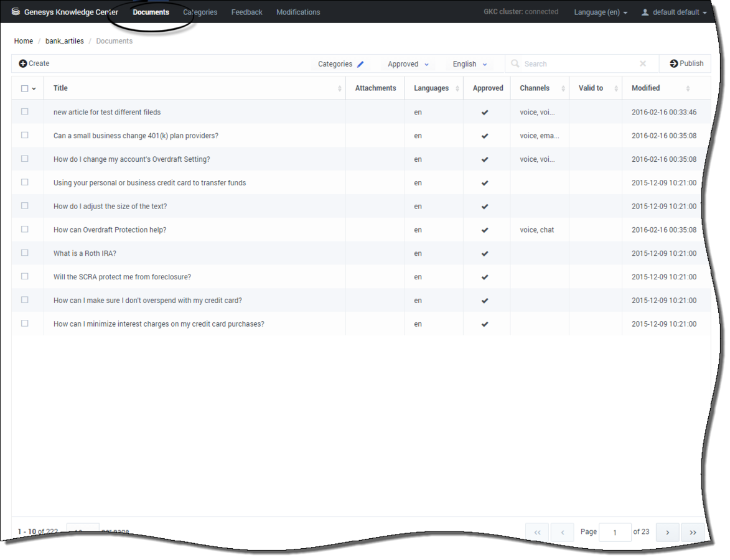Check the 'What is a Roth IRA?' checkbox
Image resolution: width=730 pixels, height=560 pixels.
point(25,253)
